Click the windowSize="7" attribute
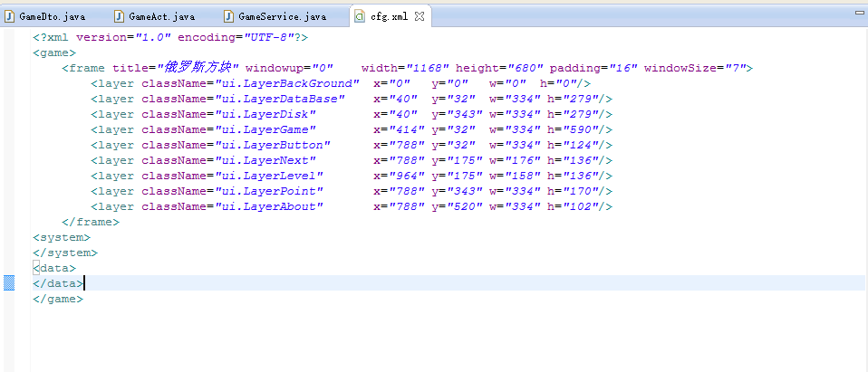 [x=695, y=69]
